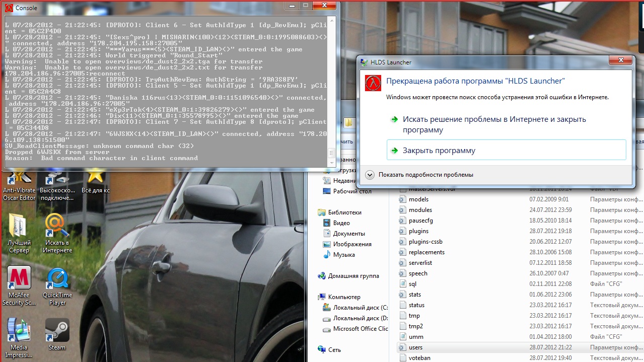This screenshot has width=644, height=362.
Task: Select Сеть in the navigation pane
Action: point(334,349)
